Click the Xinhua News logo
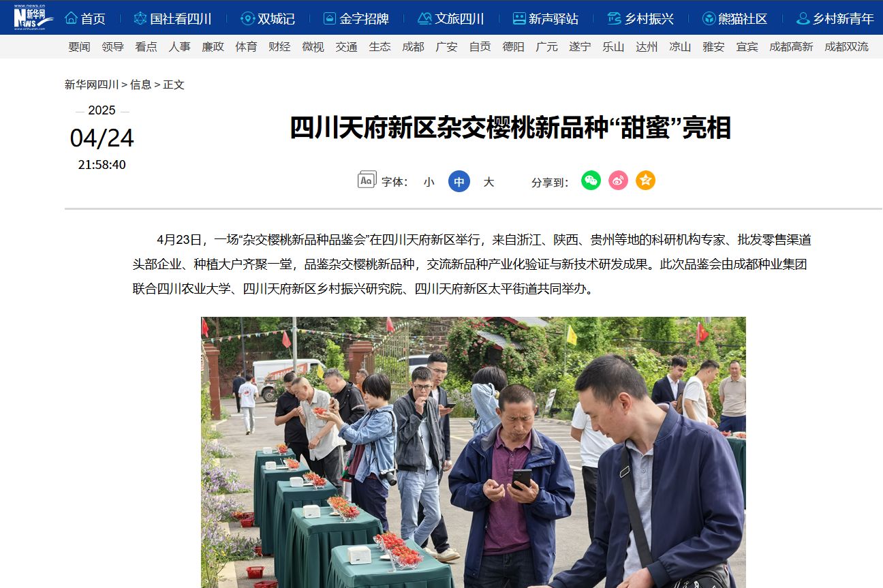This screenshot has width=883, height=588. point(33,17)
